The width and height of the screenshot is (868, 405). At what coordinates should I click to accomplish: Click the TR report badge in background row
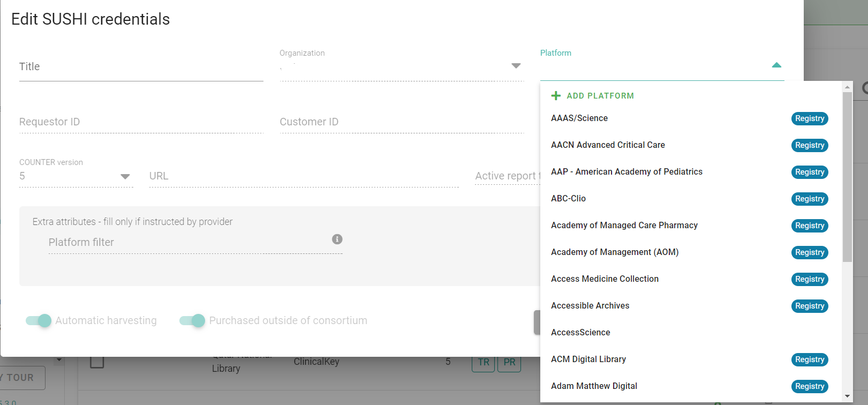[x=484, y=362]
